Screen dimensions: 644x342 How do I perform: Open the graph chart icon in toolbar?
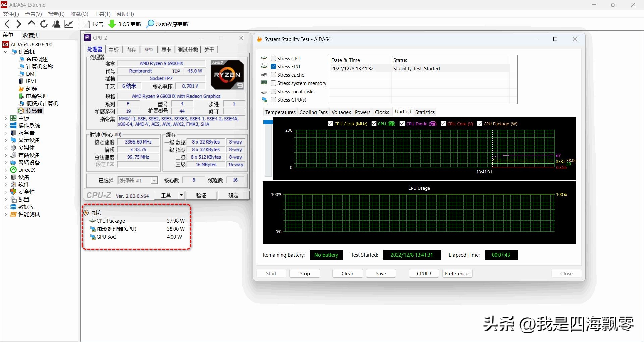click(69, 24)
